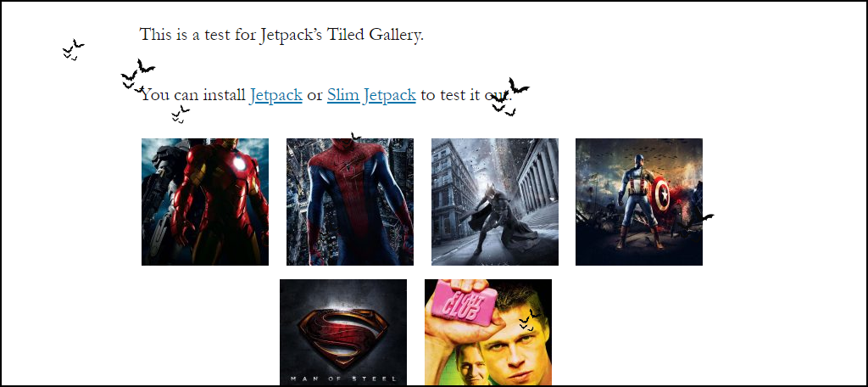Open the Spider-Man gallery thumbnail
The image size is (868, 387).
[x=350, y=202]
